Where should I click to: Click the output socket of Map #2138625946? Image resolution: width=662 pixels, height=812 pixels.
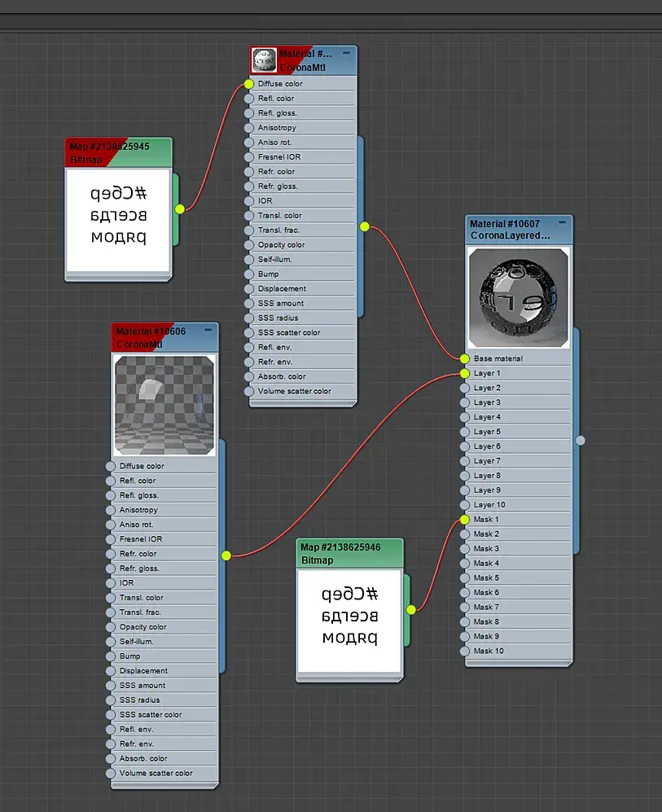(x=411, y=610)
